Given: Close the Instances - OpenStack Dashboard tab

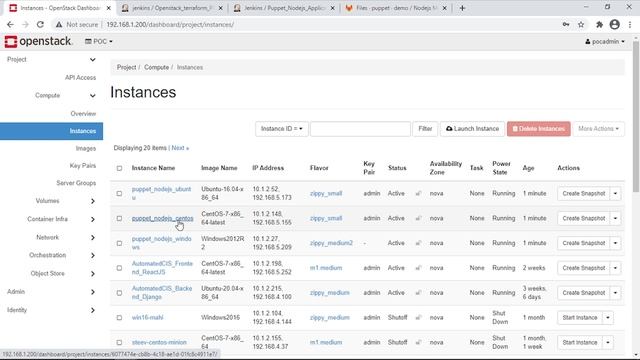Looking at the screenshot, I should pyautogui.click(x=109, y=8).
